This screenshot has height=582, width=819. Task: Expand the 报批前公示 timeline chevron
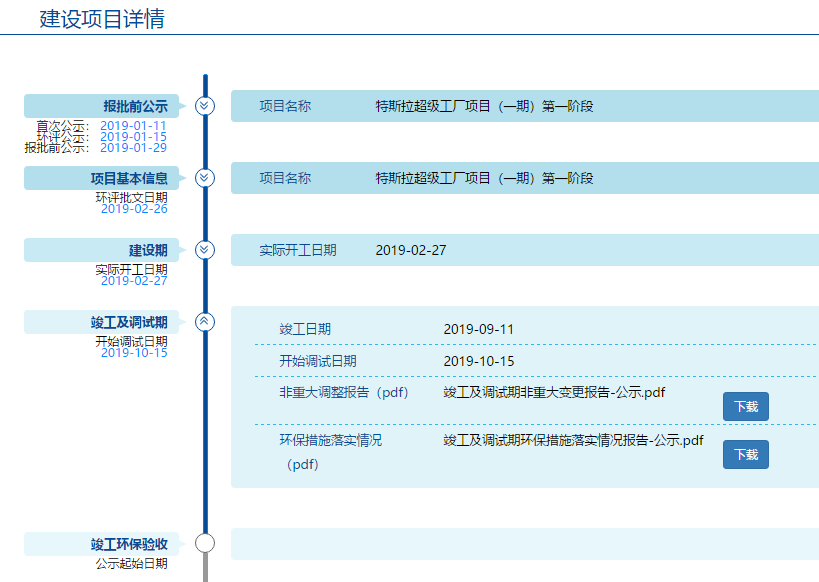coord(205,106)
